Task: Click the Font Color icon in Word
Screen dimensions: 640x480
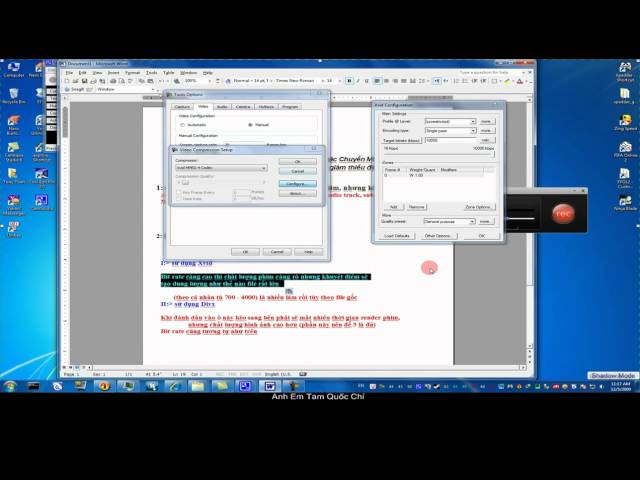Action: pyautogui.click(x=520, y=81)
